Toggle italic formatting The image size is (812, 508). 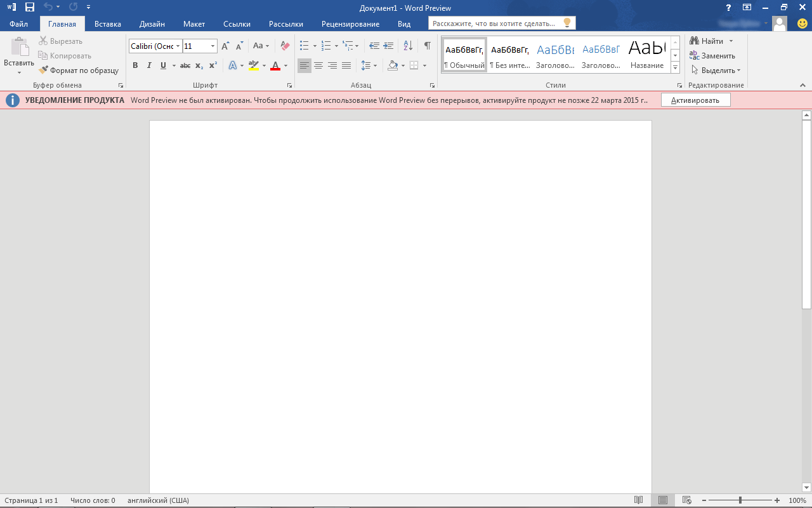(x=149, y=65)
